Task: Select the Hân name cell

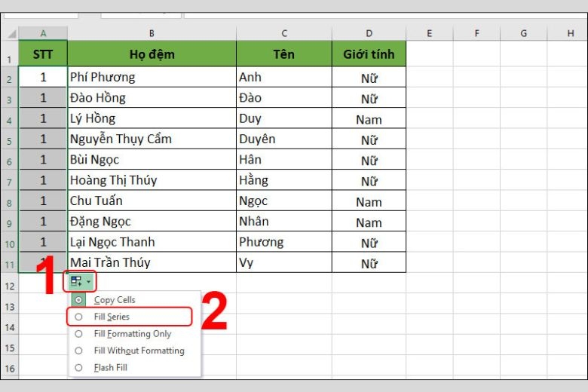Action: click(x=284, y=159)
